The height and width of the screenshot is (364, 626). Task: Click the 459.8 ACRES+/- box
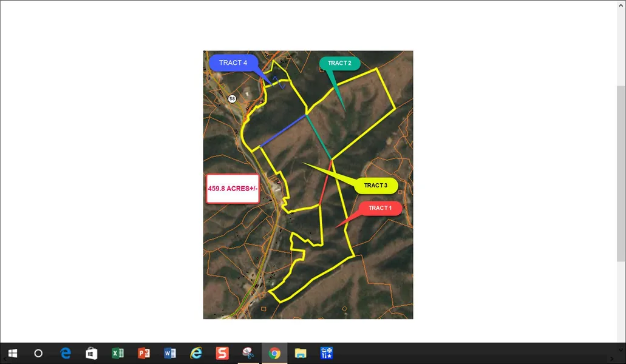pos(233,189)
